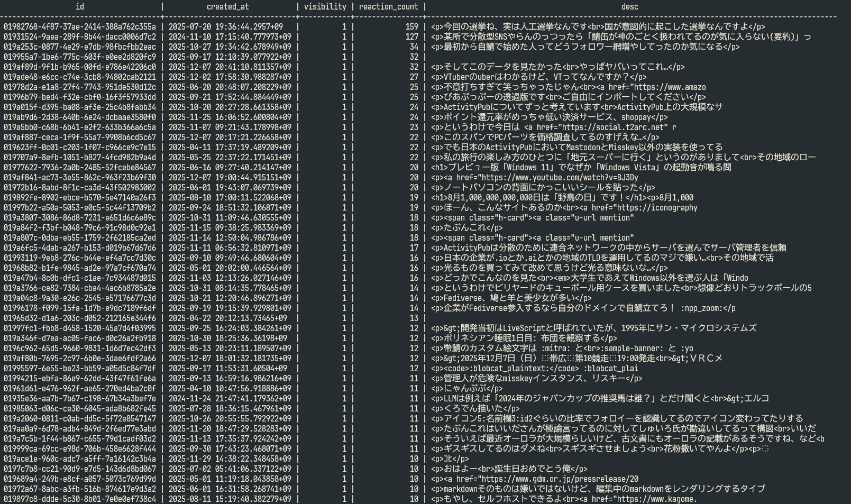Click the "reaction_count" column header

pyautogui.click(x=388, y=7)
